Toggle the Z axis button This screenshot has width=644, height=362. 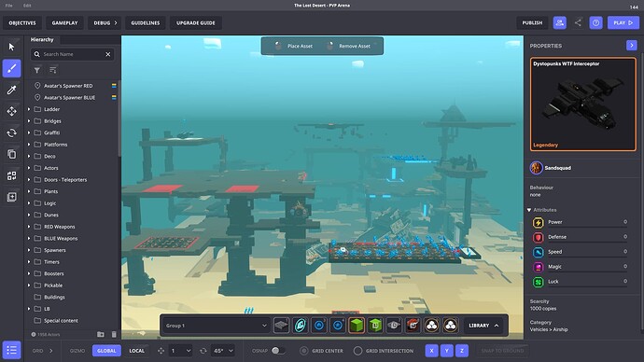click(x=462, y=351)
